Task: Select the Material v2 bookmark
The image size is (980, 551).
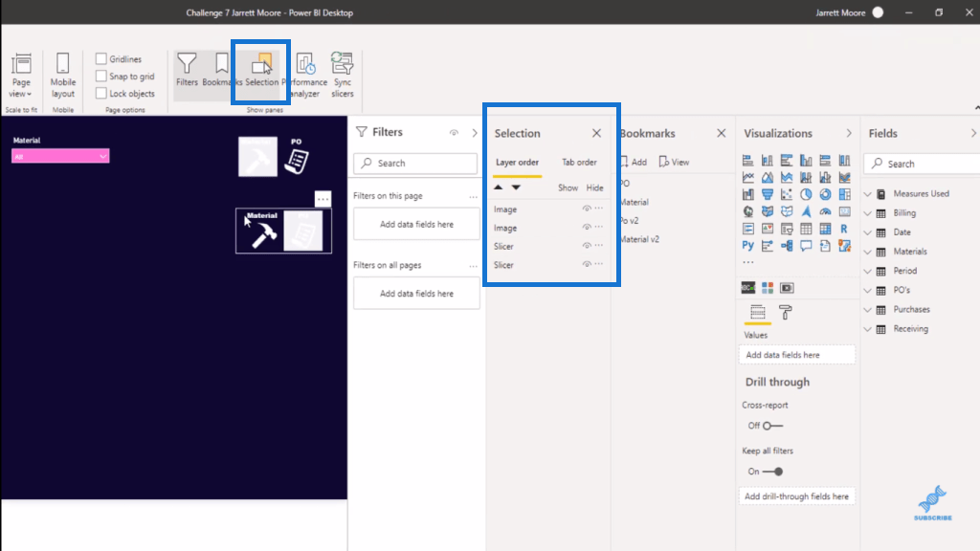Action: coord(639,239)
